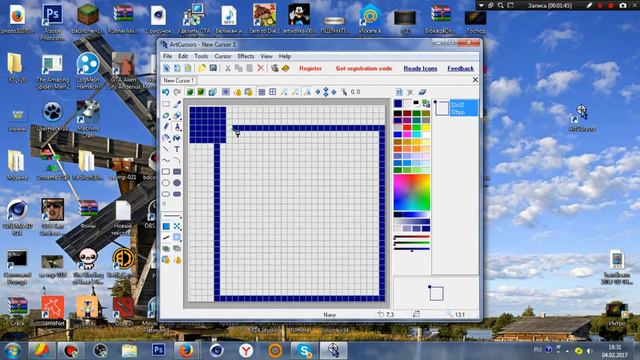Click the cursor preview thumbnail

click(x=436, y=293)
